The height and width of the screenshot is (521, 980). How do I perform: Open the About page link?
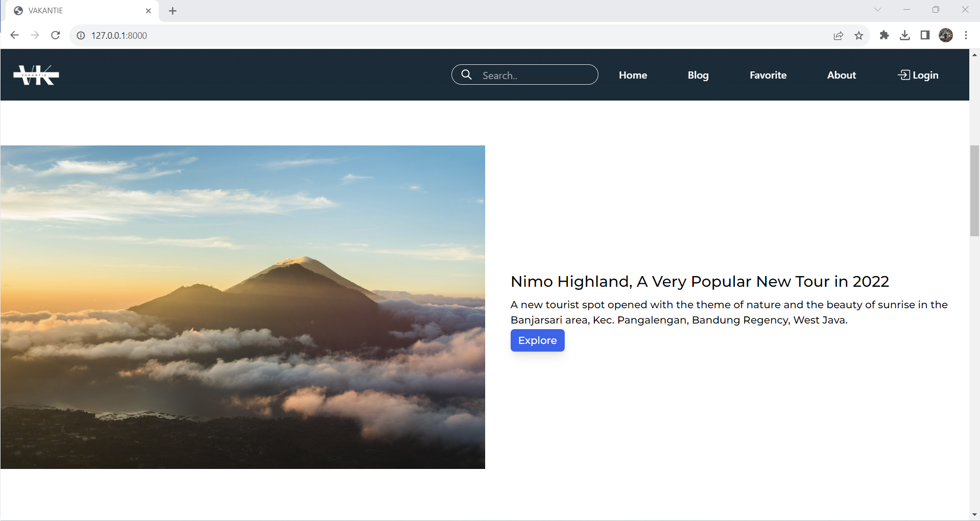pyautogui.click(x=841, y=75)
